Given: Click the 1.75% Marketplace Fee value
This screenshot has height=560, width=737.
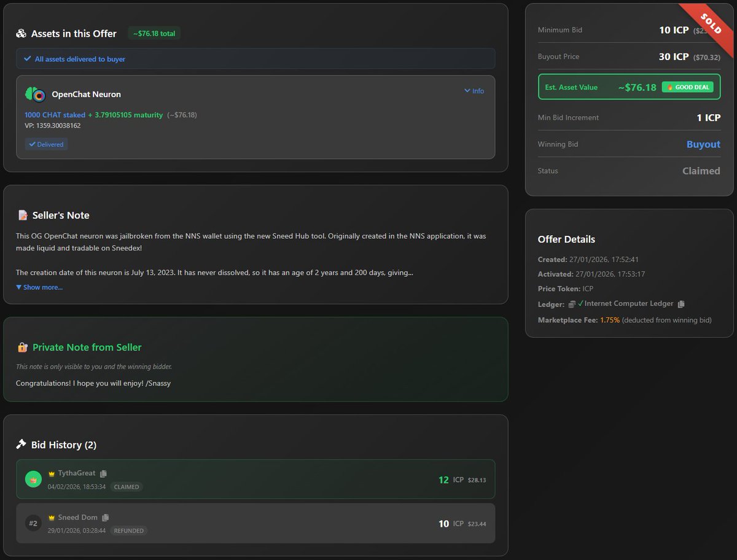Looking at the screenshot, I should point(610,320).
